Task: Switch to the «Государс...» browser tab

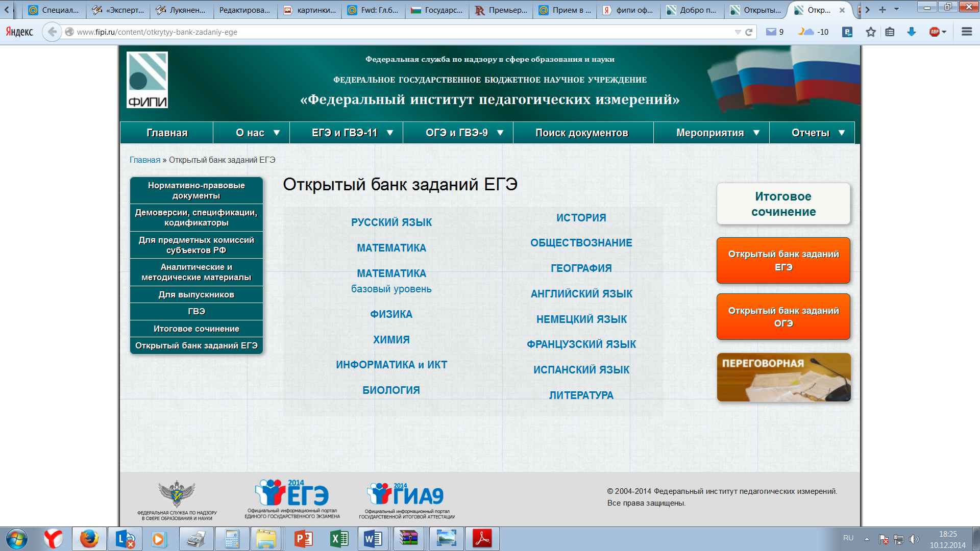Action: 437,10
